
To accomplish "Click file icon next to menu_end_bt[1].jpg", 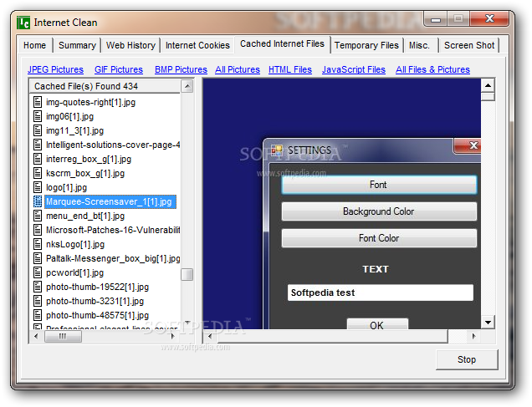I will tap(38, 216).
